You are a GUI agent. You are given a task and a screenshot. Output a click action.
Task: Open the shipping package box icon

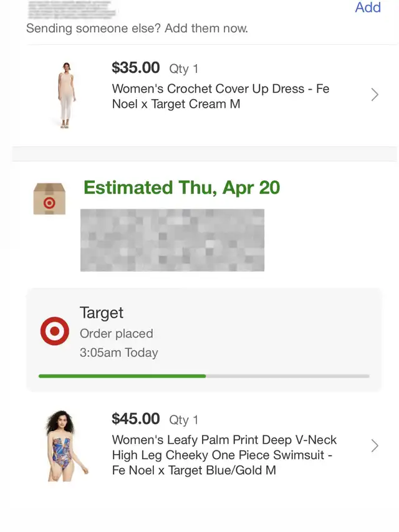pos(49,199)
